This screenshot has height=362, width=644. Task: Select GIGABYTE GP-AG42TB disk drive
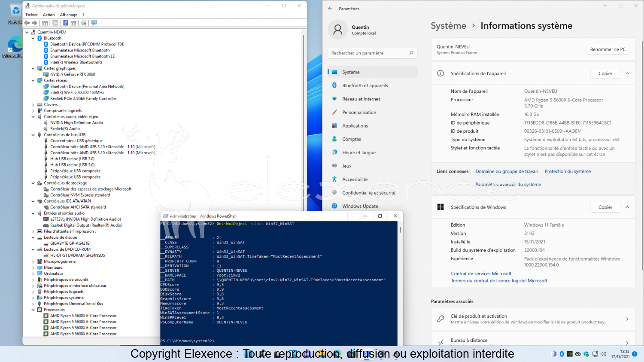[70, 243]
